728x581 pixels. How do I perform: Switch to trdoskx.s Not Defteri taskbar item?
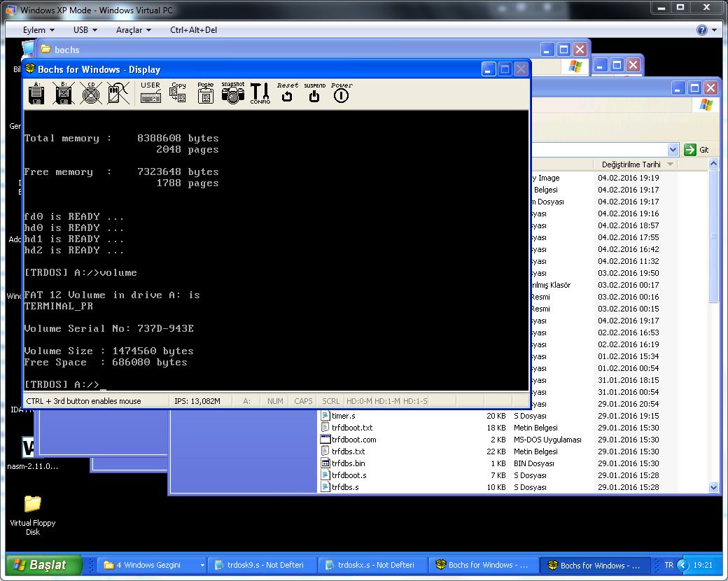(x=373, y=565)
